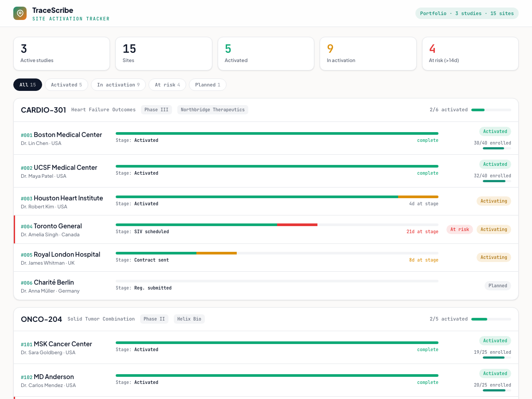Click Houston Heart Institute stage progress bar
The height and width of the screenshot is (399, 532).
[x=277, y=197]
